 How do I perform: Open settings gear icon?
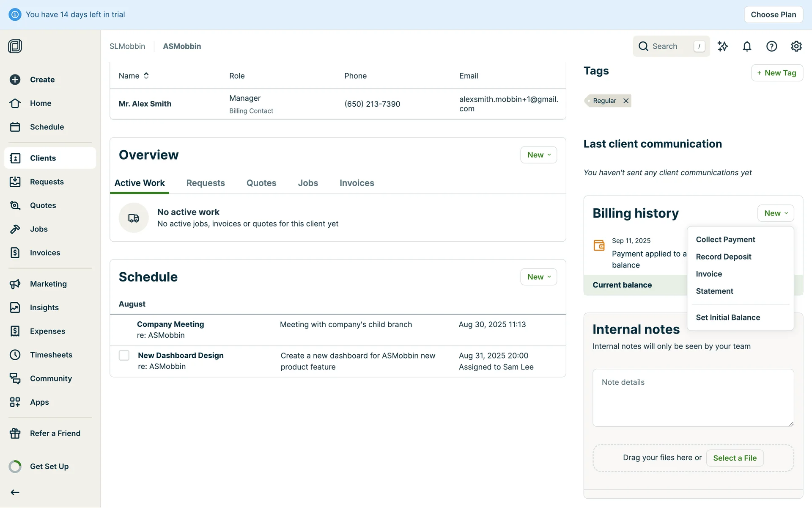click(796, 46)
